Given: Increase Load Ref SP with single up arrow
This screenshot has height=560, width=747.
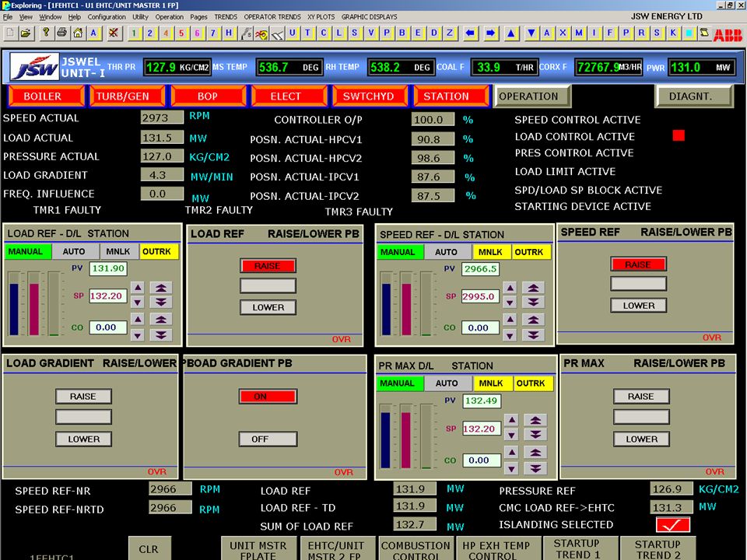Looking at the screenshot, I should click(138, 288).
